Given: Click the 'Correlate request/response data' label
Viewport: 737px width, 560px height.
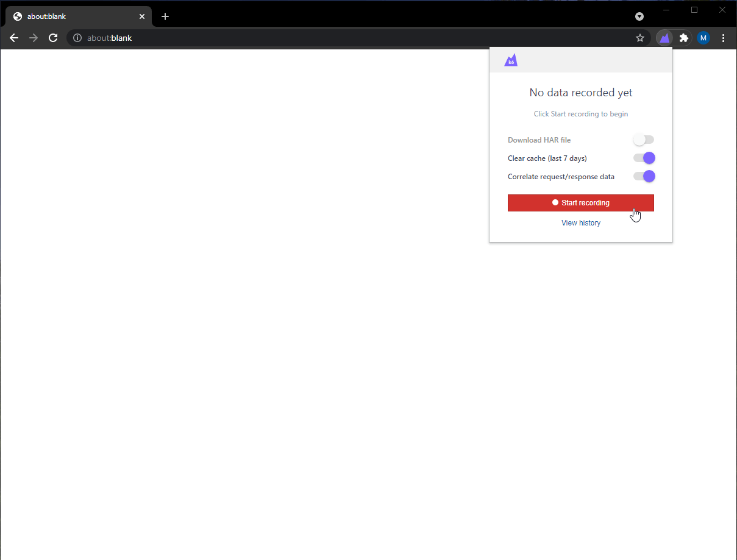Looking at the screenshot, I should (561, 177).
